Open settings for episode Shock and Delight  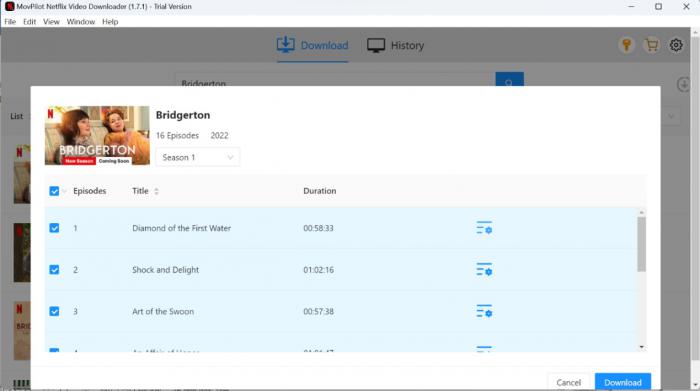[x=484, y=270]
